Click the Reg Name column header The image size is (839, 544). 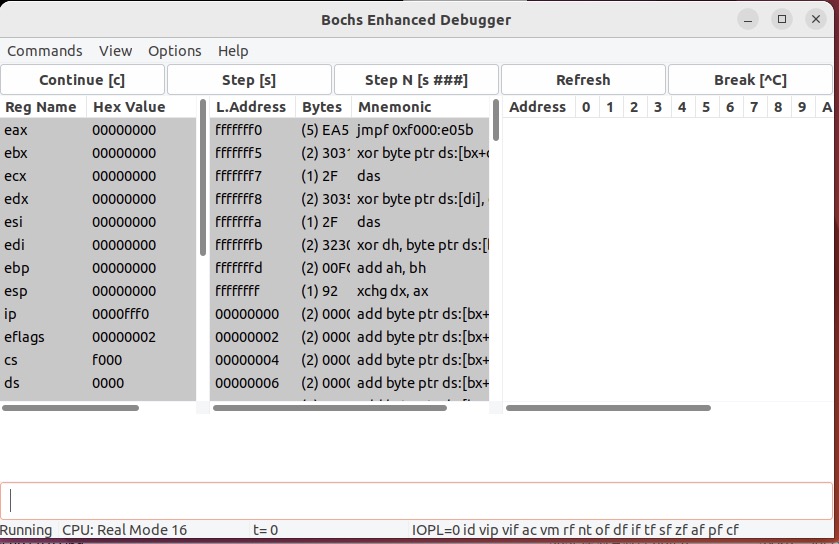43,107
